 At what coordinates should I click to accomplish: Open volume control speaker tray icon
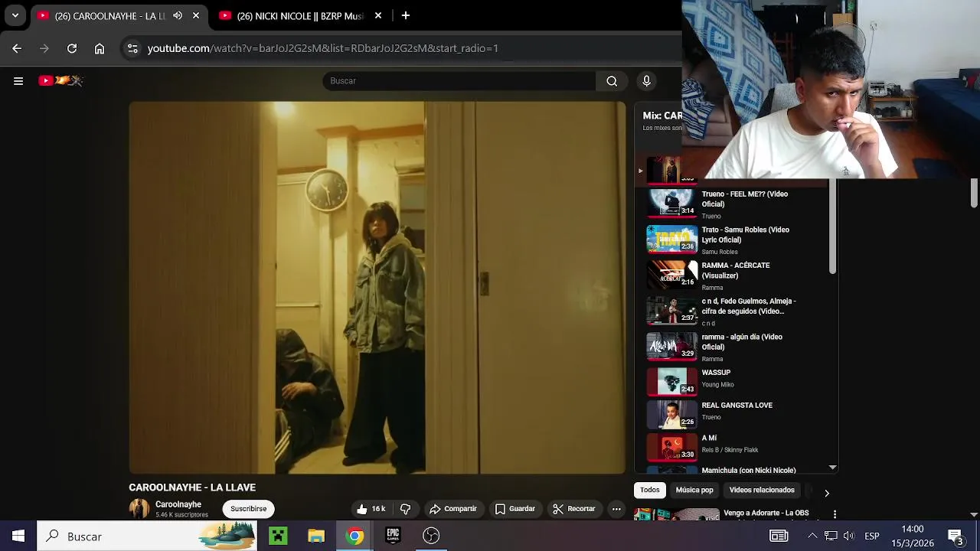tap(848, 536)
